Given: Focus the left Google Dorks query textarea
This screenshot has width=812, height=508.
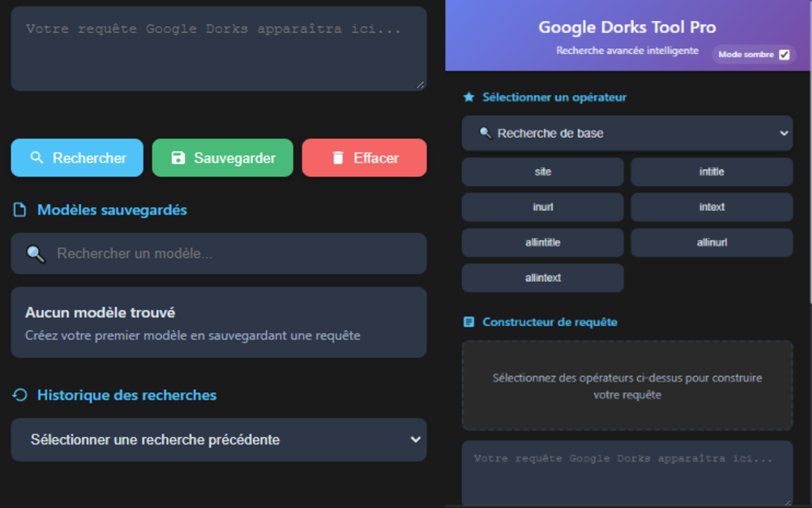Looking at the screenshot, I should click(219, 49).
